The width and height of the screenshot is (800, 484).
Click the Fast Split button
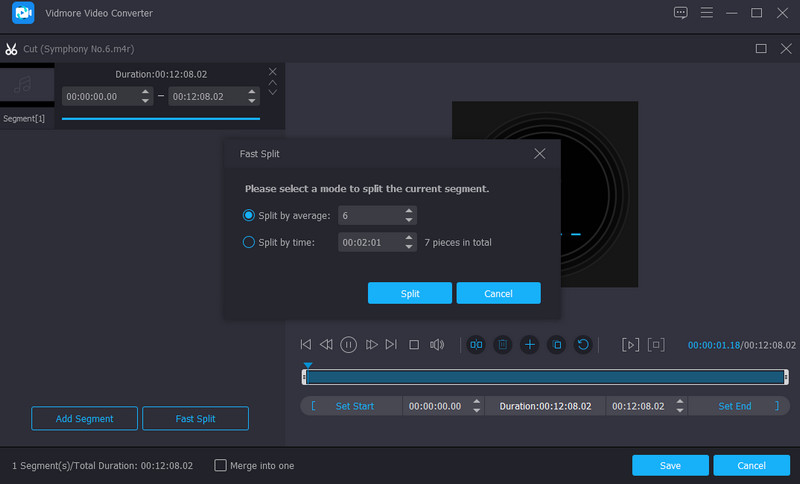coord(195,418)
